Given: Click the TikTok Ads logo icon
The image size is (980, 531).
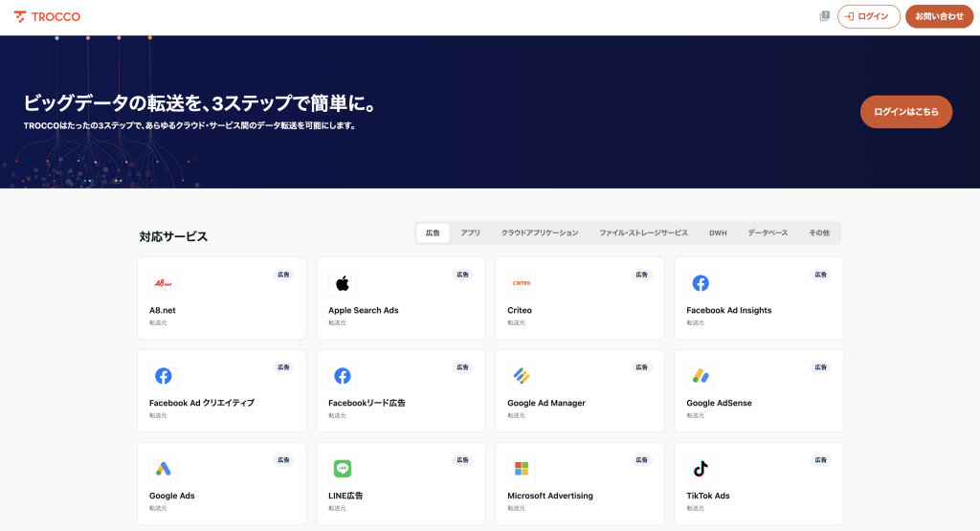Looking at the screenshot, I should click(x=701, y=469).
